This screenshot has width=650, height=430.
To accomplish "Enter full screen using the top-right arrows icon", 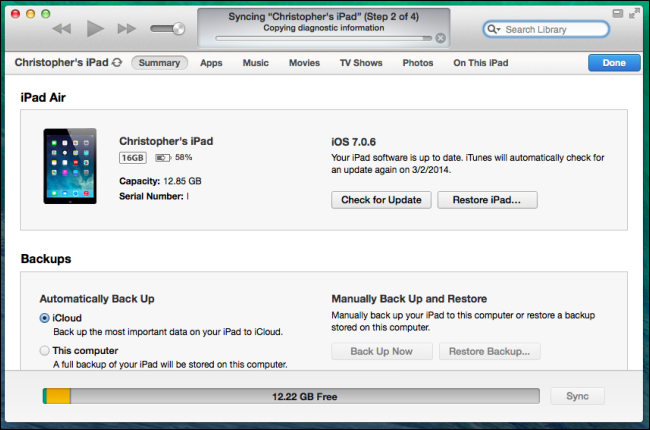I will click(631, 12).
